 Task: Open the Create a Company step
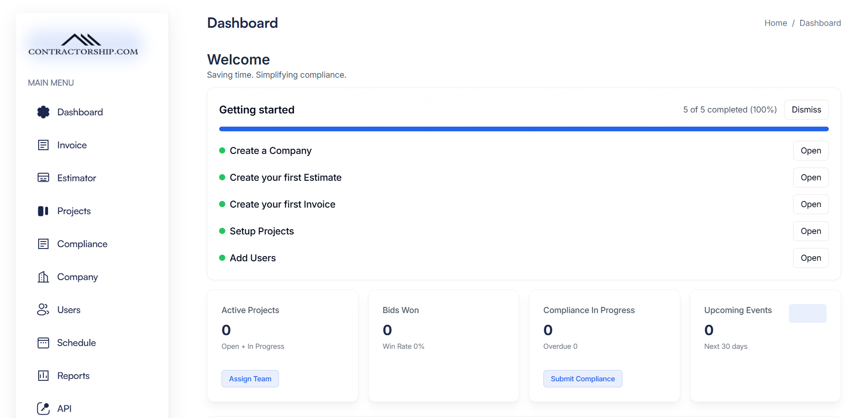[811, 151]
